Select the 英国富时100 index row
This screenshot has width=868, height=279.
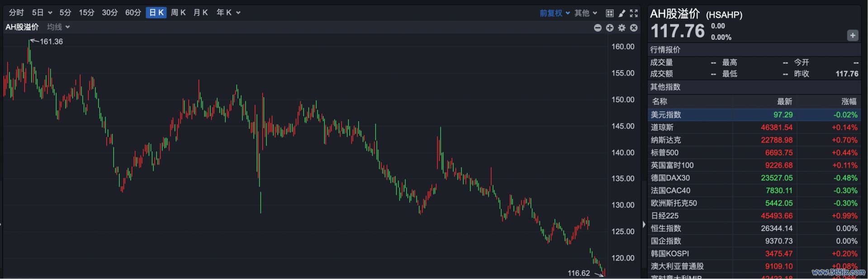(754, 166)
